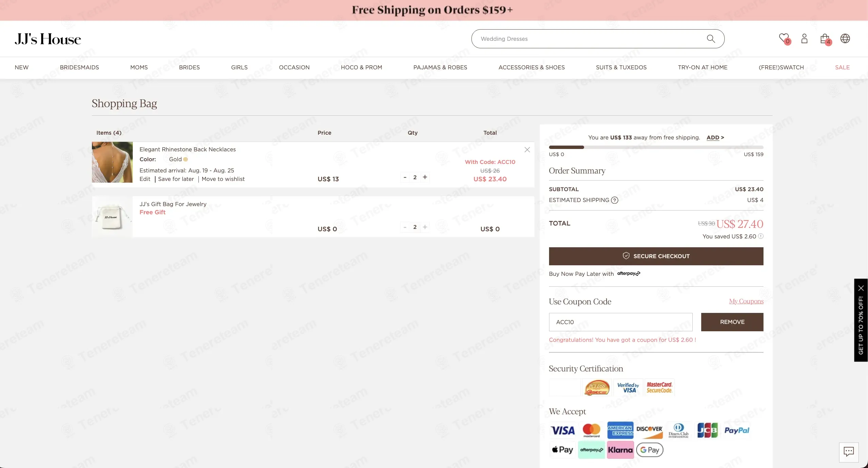Click plus on the JJ's Gift Bag quantity
The image size is (868, 468).
pos(425,227)
